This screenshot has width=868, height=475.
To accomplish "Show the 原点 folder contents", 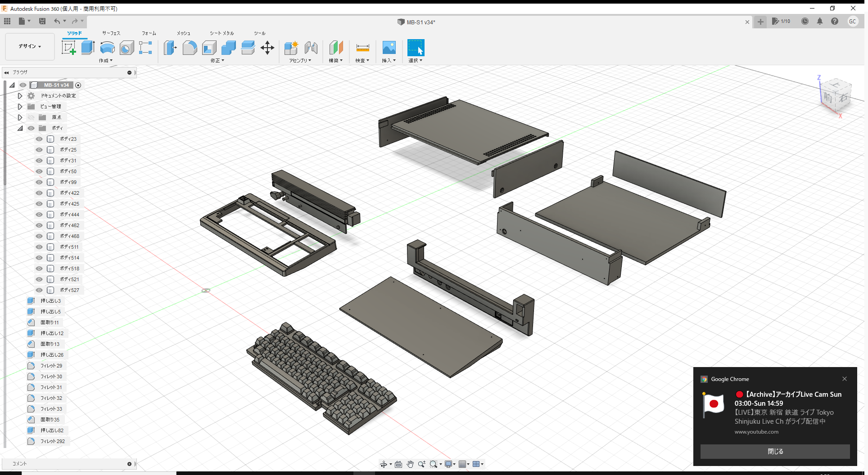I will pyautogui.click(x=20, y=117).
